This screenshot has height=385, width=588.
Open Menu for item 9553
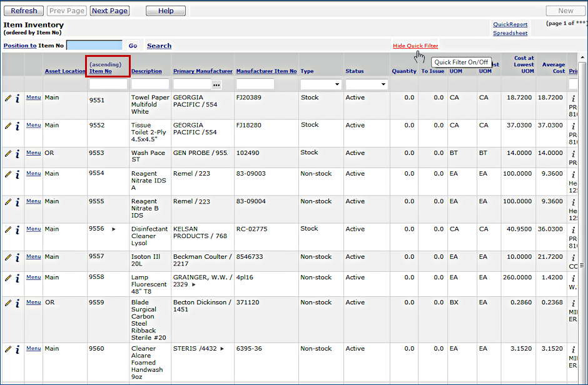pyautogui.click(x=33, y=153)
